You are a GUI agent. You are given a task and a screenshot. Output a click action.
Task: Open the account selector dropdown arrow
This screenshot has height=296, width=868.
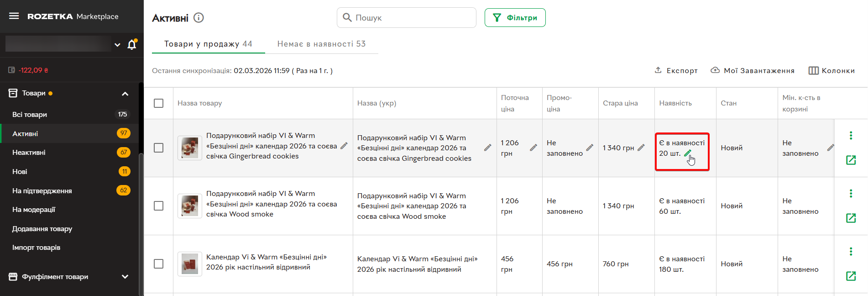coord(117,45)
